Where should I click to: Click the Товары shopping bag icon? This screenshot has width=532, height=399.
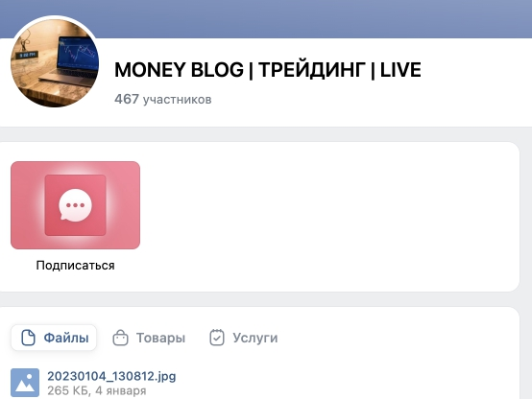(x=120, y=338)
